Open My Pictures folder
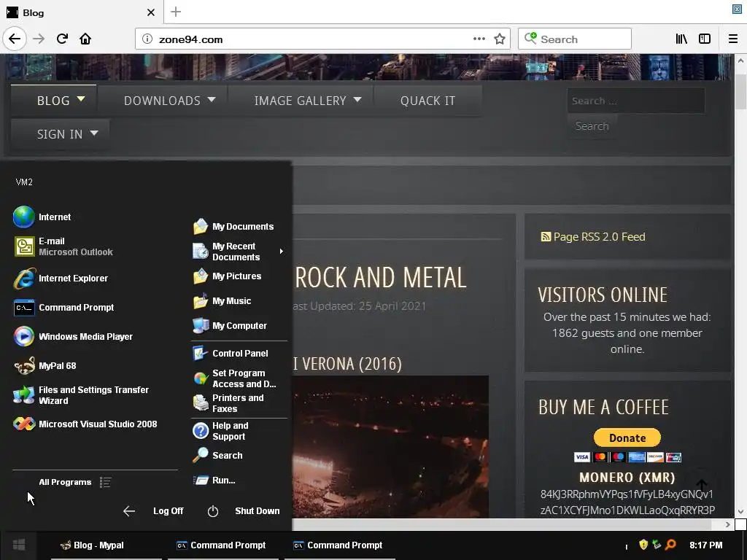The image size is (747, 560). (228, 276)
